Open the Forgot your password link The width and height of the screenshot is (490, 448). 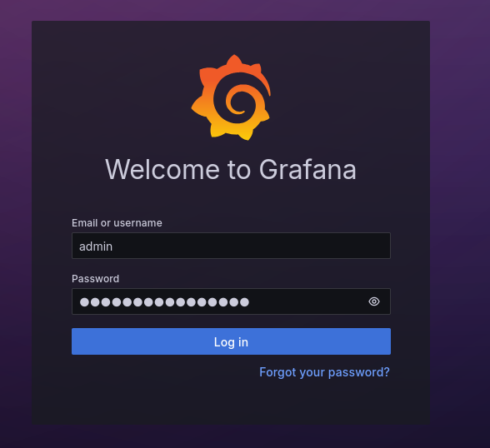tap(324, 372)
